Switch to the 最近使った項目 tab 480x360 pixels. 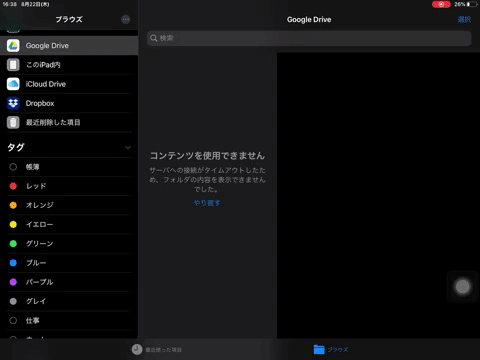[x=157, y=349]
